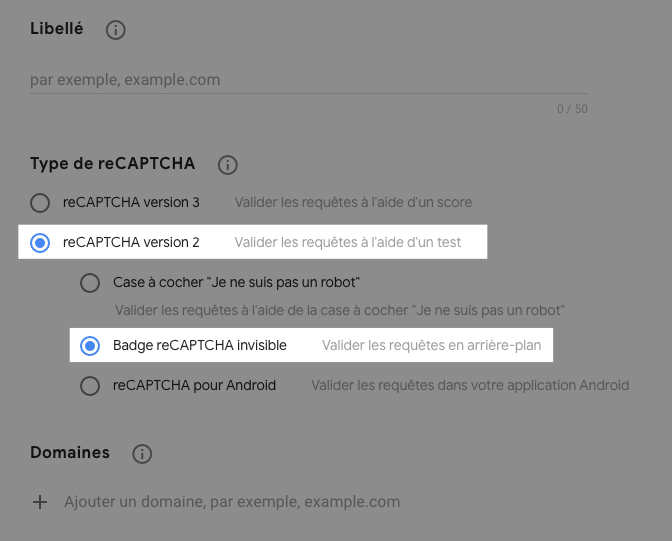Click the "Ajouter un domaine" input field
672x541 pixels.
(x=232, y=502)
